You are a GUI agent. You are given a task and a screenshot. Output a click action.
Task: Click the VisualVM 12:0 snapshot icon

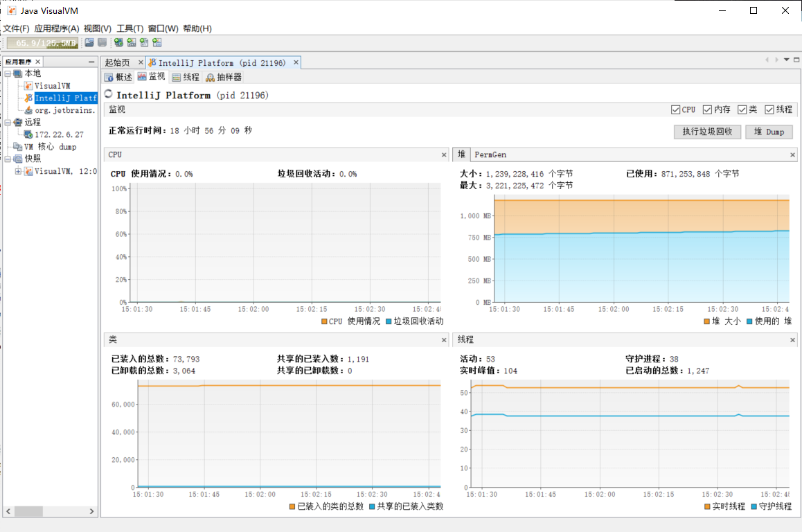[28, 171]
